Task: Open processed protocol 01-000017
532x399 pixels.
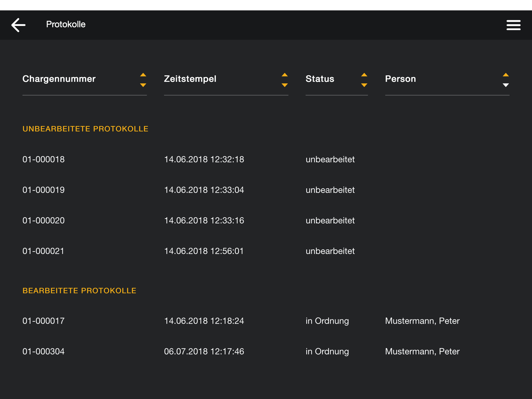Action: pyautogui.click(x=44, y=321)
